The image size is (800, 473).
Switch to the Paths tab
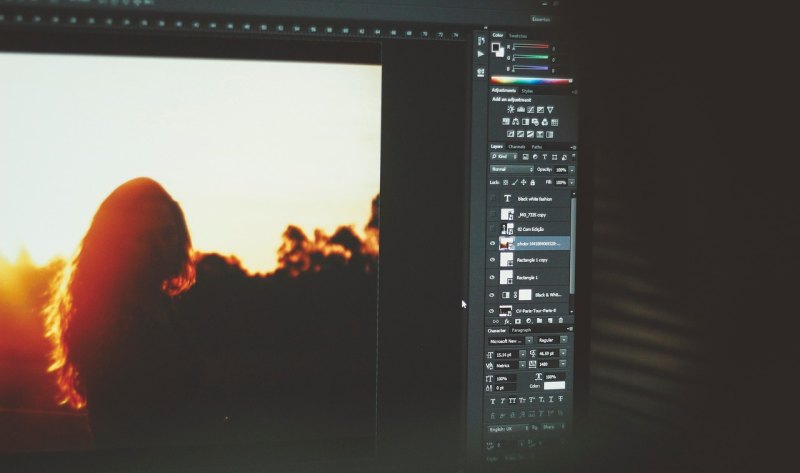537,147
